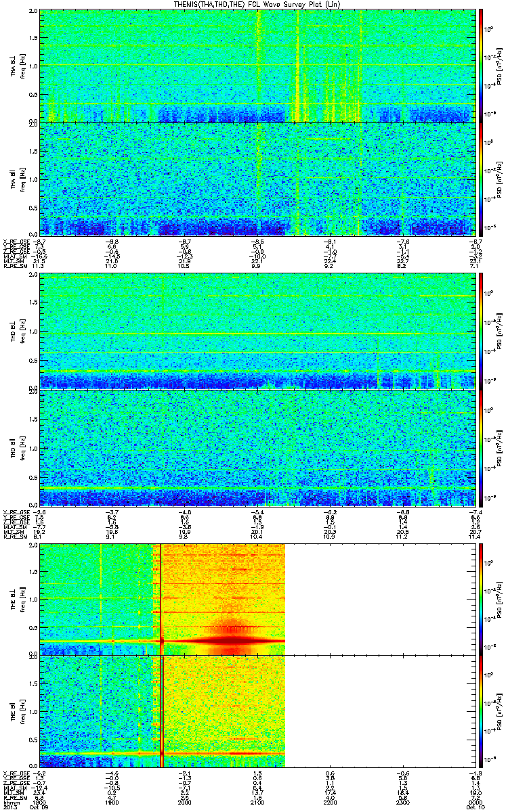Click the THD B∥ spectrogram panel
Screen dimensions: 508x812
(x=256, y=447)
